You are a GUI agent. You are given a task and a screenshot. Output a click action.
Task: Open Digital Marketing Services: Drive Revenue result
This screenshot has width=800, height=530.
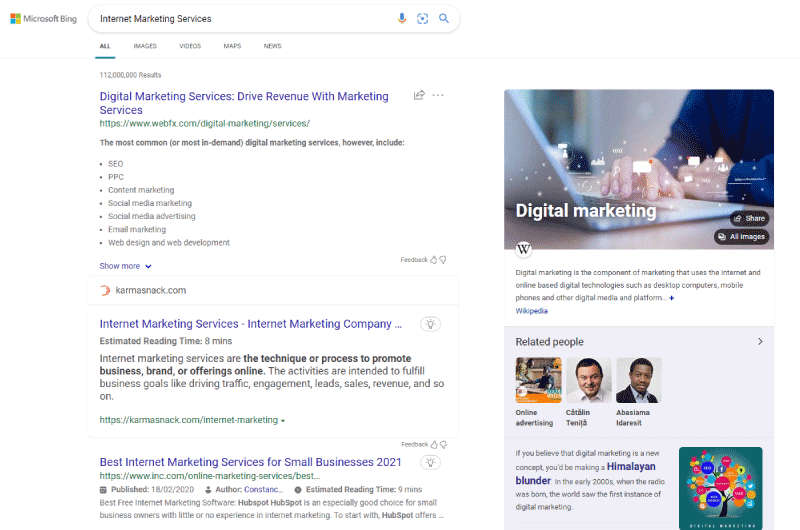click(244, 103)
